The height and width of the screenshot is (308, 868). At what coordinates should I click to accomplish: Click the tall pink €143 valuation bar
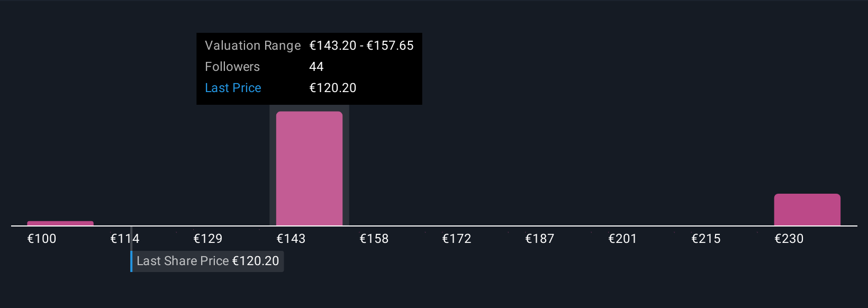(309, 168)
